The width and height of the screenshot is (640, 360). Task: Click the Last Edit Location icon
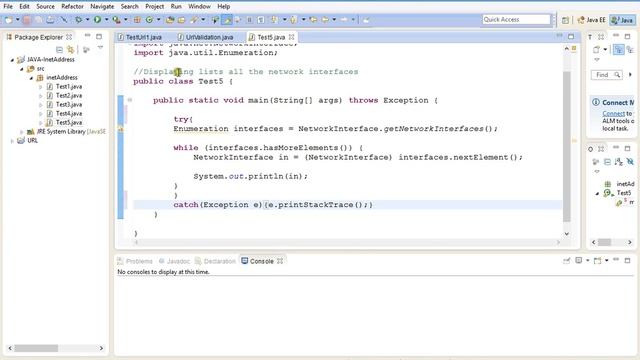[313, 20]
